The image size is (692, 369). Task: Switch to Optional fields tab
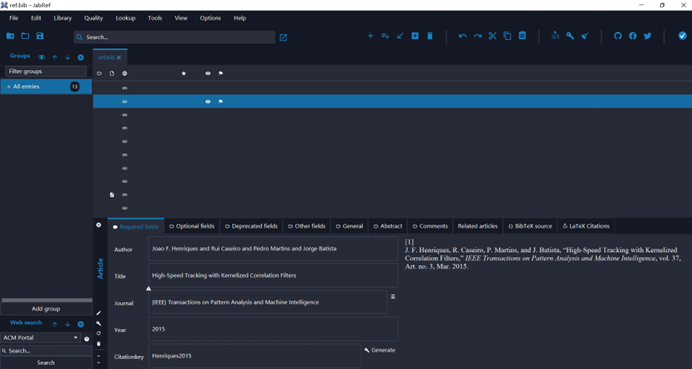[x=192, y=226]
